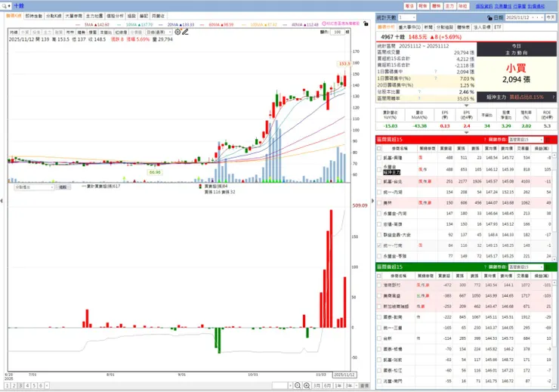
Task: Click help icon next to 1日籌碼集中
Action: coord(436,72)
